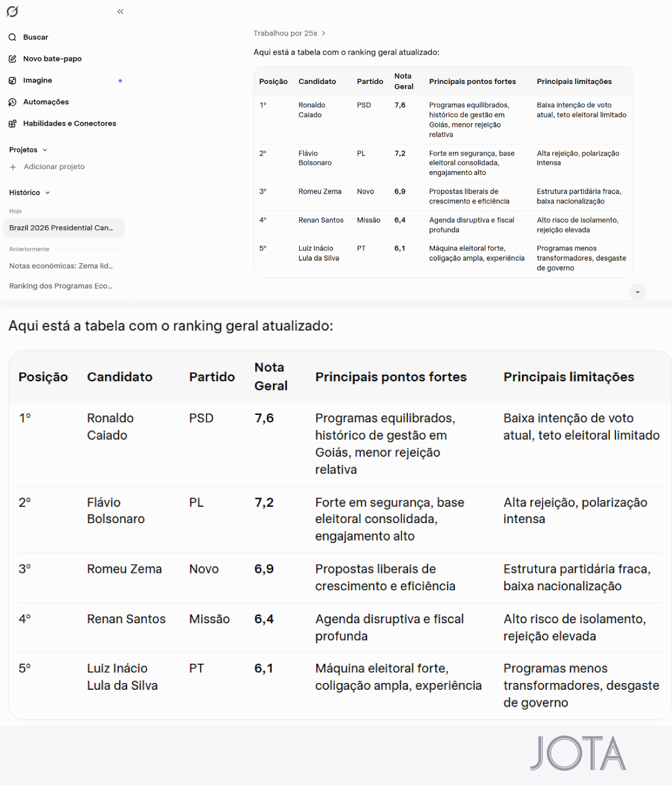Click the Novo bate-papo pencil icon

(12, 59)
